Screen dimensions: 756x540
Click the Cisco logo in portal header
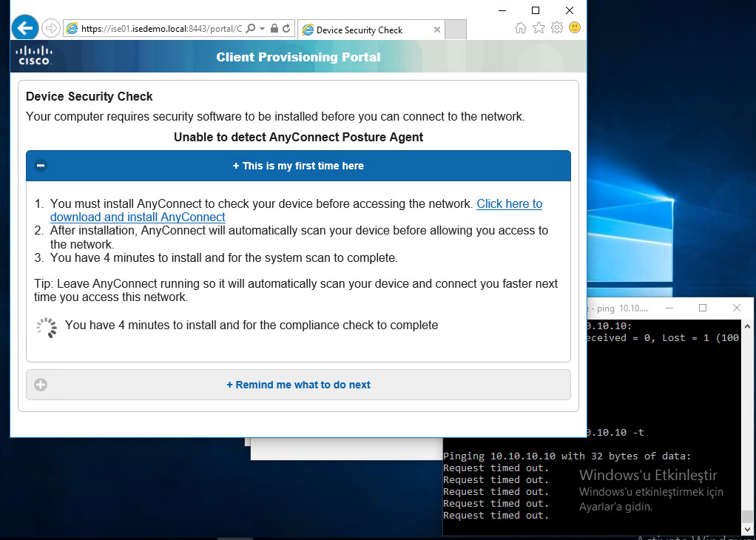(34, 55)
